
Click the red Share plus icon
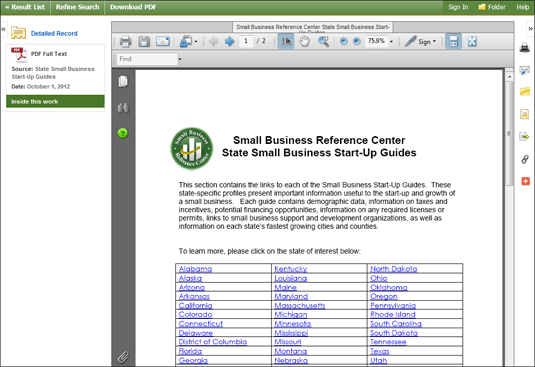[525, 181]
